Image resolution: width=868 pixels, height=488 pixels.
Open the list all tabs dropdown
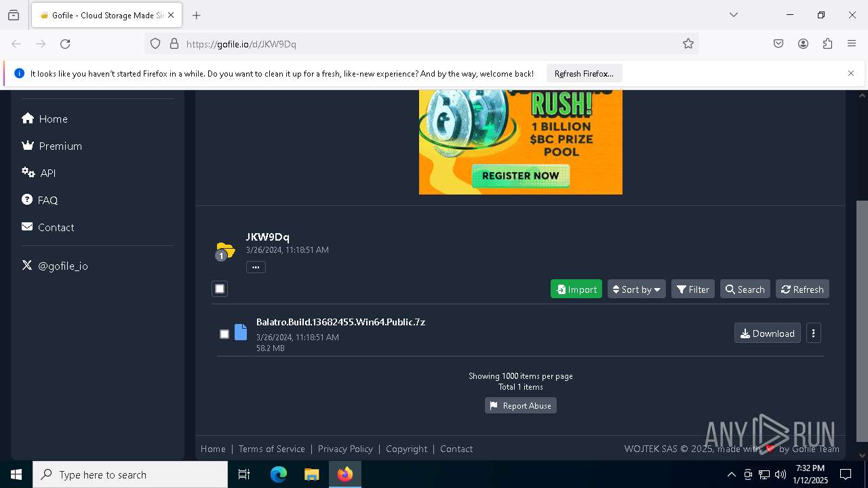pyautogui.click(x=734, y=15)
